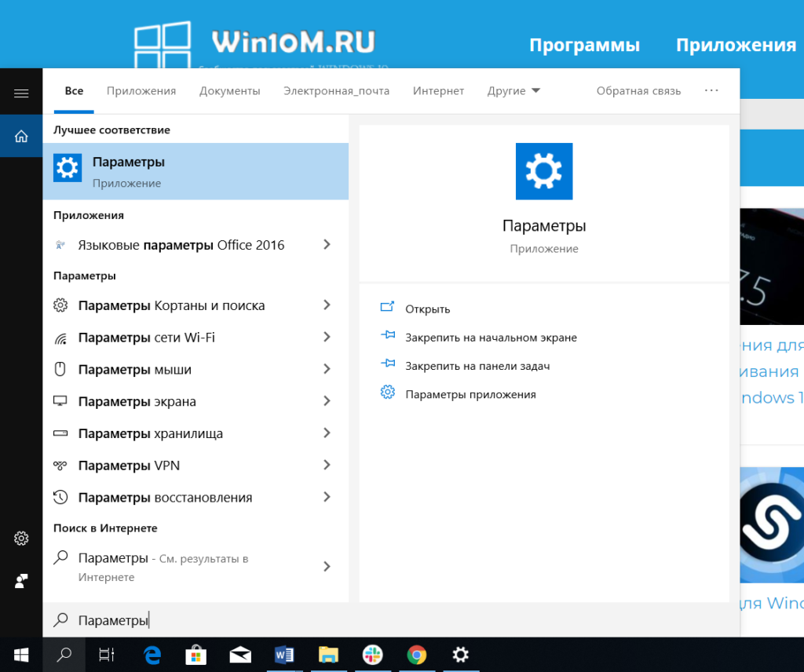Viewport: 804px width, 672px height.
Task: Switch to the Документы search tab
Action: click(229, 91)
